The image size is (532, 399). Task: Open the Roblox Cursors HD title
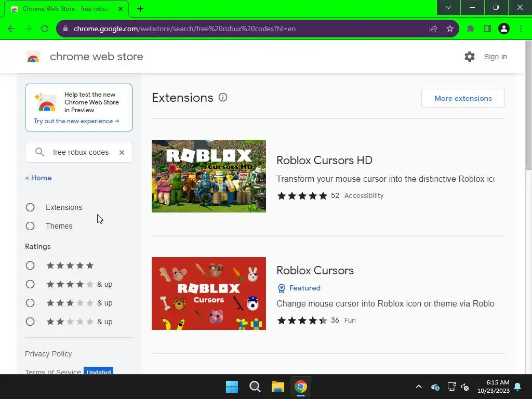(x=324, y=160)
